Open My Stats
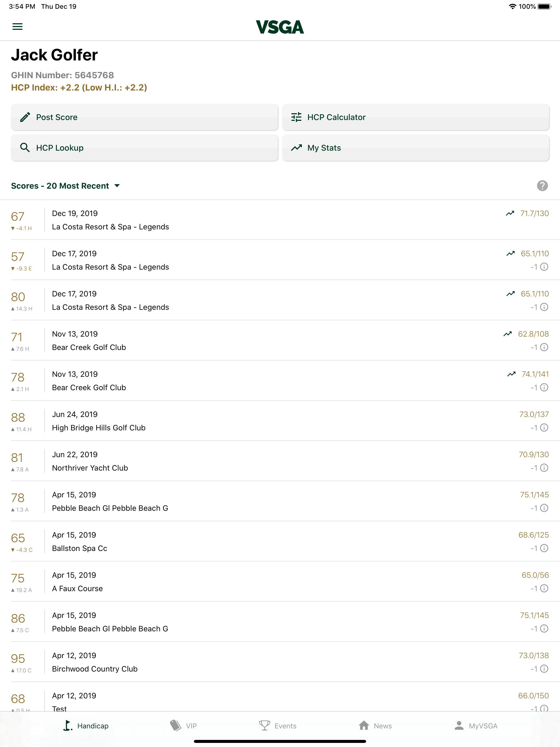The width and height of the screenshot is (560, 747). tap(416, 148)
